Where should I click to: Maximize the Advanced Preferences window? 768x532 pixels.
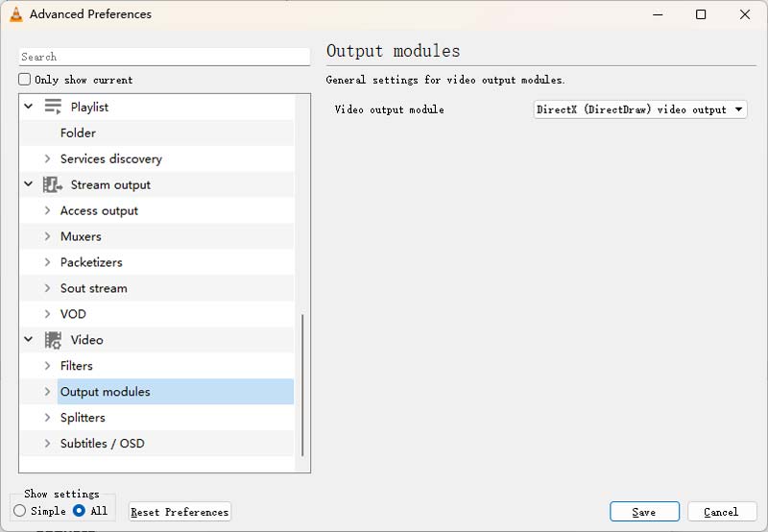(701, 14)
